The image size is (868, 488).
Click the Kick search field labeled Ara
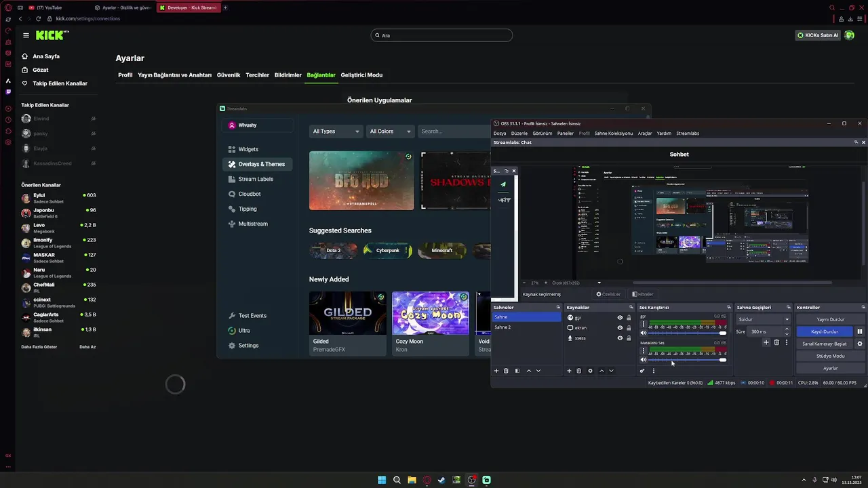pyautogui.click(x=441, y=35)
